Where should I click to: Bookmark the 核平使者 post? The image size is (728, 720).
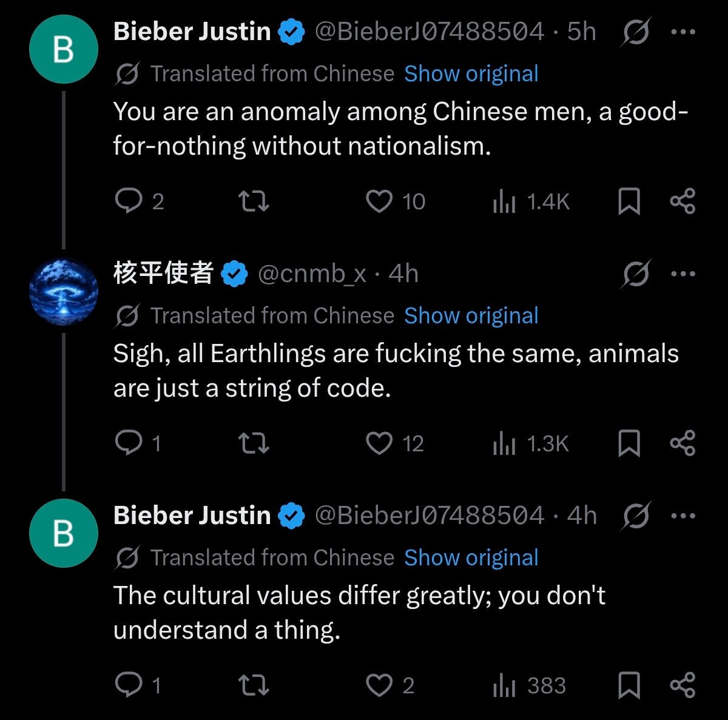click(x=629, y=443)
